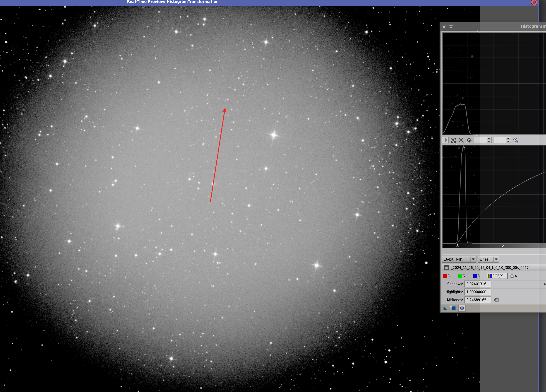Select the G green channel
Screen dimensions: 546x392
click(461, 276)
